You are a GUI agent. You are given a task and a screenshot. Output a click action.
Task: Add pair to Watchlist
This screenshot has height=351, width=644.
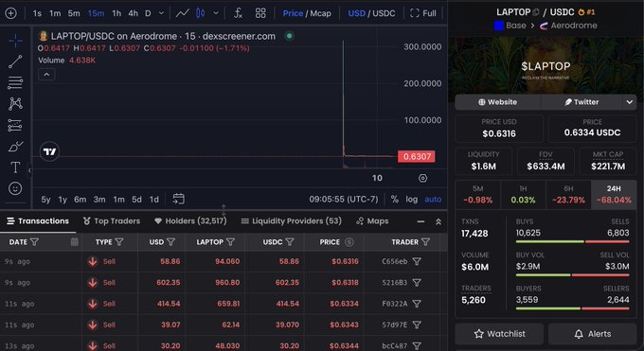point(499,334)
